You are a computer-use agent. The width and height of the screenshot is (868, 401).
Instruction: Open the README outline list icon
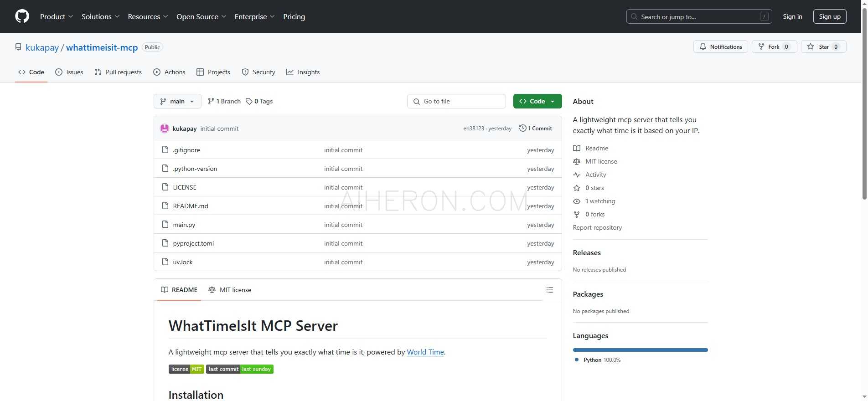click(x=550, y=290)
